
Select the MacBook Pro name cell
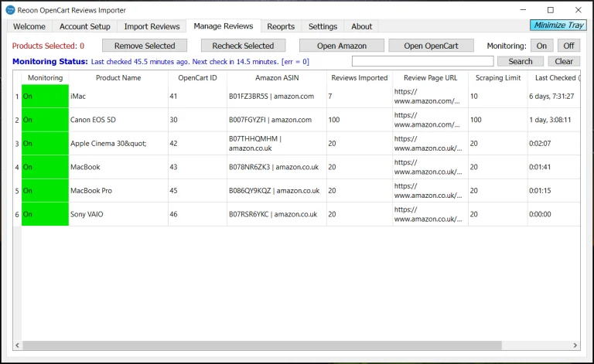118,191
